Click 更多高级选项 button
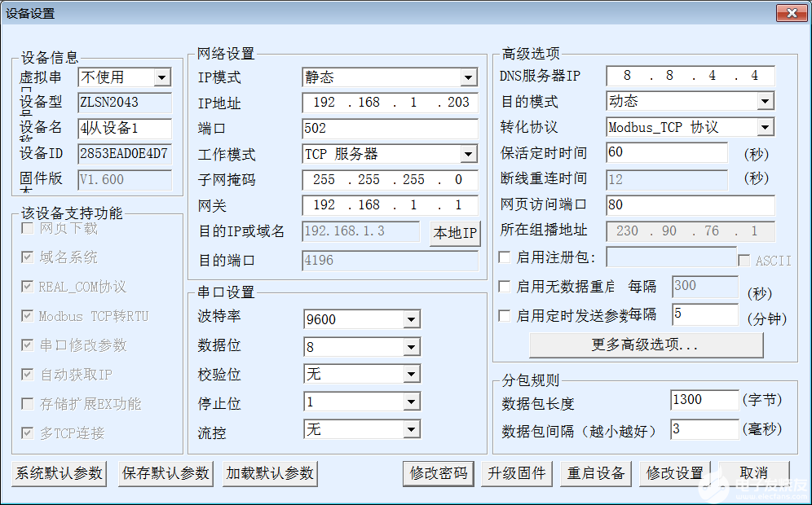Image resolution: width=812 pixels, height=505 pixels. (x=646, y=345)
